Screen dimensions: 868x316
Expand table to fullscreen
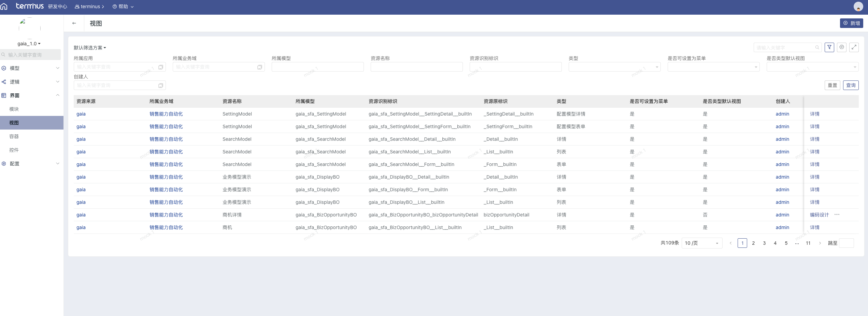pos(854,47)
